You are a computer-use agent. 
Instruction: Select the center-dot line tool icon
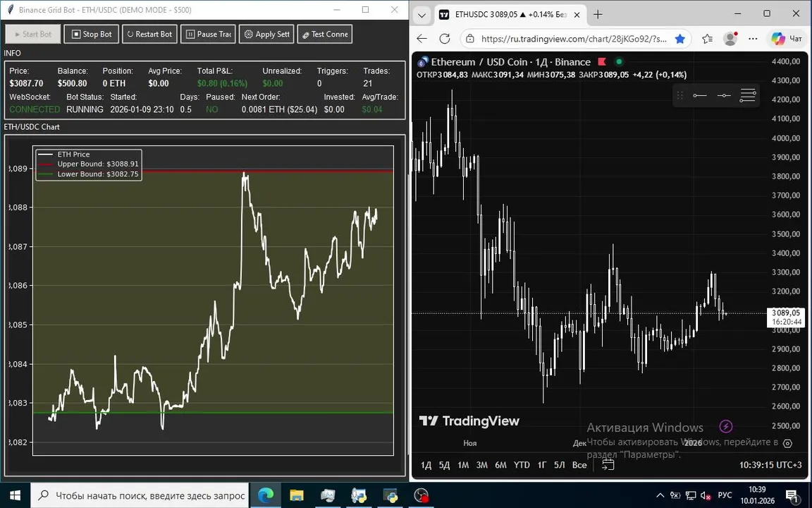(x=724, y=95)
